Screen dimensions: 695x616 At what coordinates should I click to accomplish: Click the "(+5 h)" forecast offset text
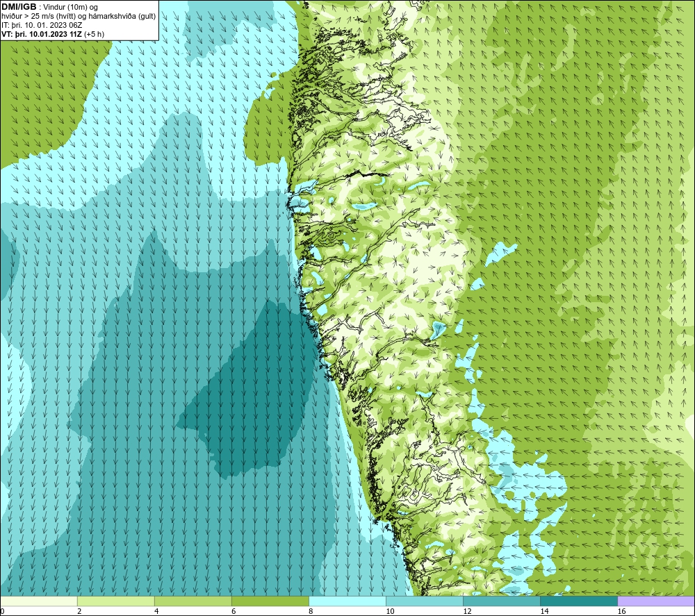pyautogui.click(x=94, y=34)
